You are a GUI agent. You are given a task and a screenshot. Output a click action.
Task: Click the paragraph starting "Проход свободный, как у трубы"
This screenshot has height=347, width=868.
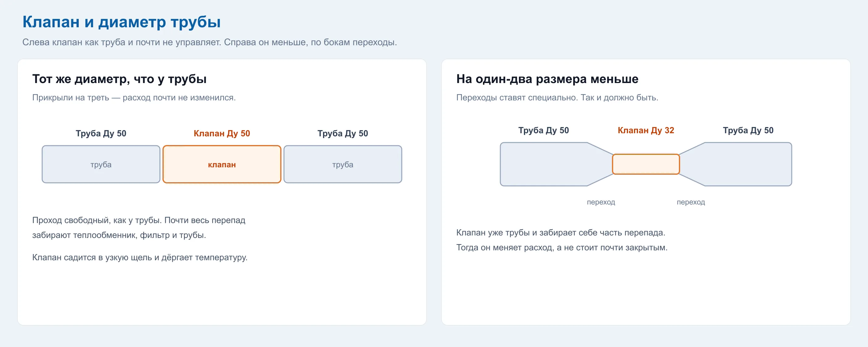pyautogui.click(x=139, y=227)
